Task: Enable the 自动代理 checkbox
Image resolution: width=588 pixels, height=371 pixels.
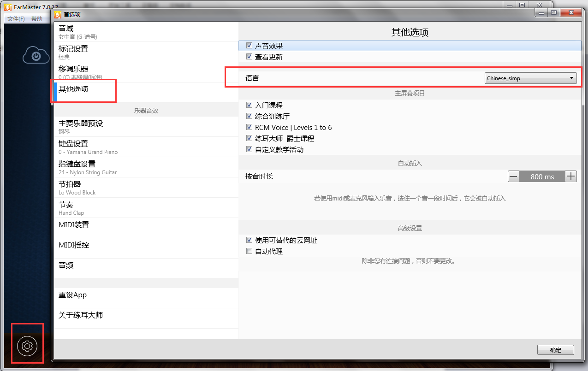Action: pyautogui.click(x=249, y=252)
